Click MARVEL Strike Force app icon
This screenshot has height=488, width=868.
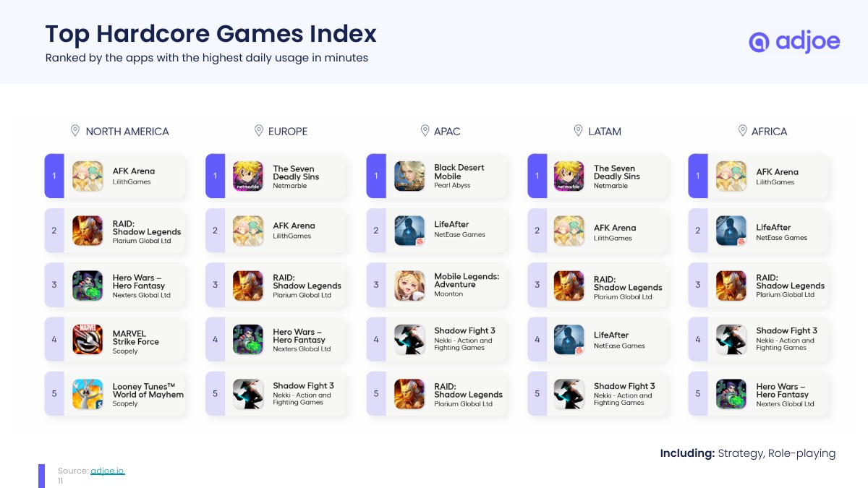88,339
